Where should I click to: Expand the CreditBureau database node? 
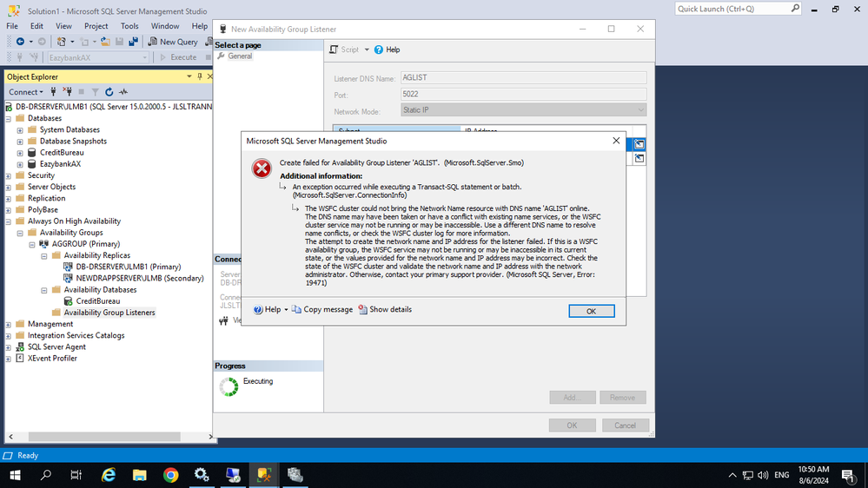[x=20, y=153]
